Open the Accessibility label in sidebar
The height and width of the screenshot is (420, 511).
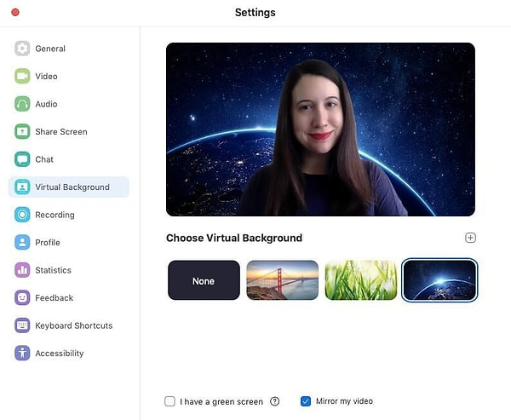coord(60,354)
